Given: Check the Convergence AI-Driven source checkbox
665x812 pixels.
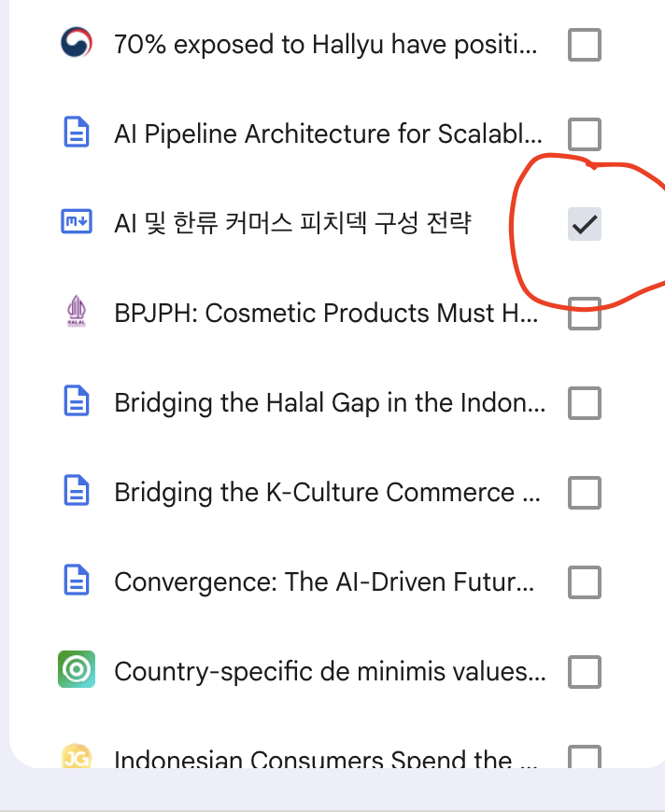Looking at the screenshot, I should pos(584,581).
